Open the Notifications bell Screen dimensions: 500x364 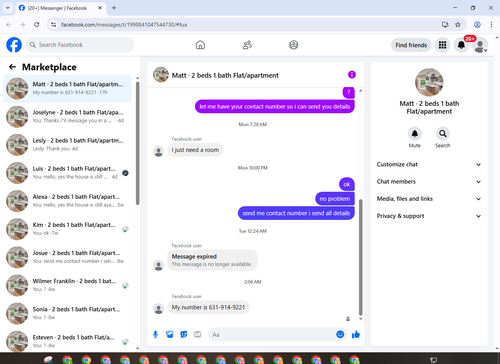461,45
